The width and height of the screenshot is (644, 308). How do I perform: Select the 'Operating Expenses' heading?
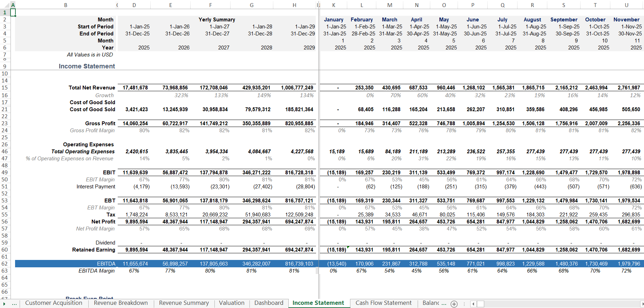tap(88, 145)
